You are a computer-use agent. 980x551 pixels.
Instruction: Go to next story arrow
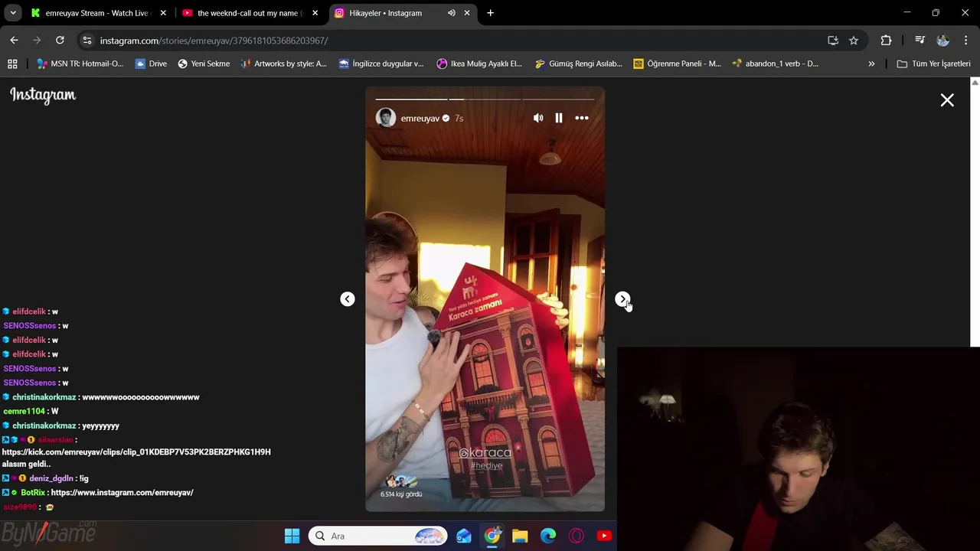coord(622,299)
